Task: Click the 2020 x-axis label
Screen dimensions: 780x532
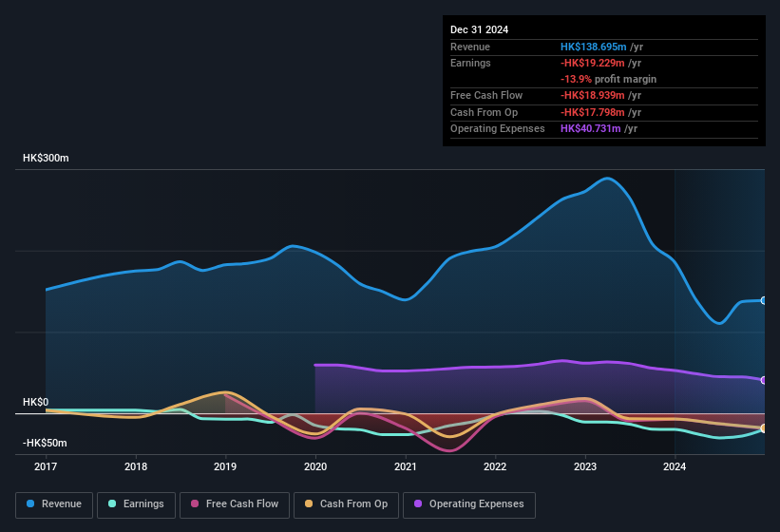Action: click(315, 466)
